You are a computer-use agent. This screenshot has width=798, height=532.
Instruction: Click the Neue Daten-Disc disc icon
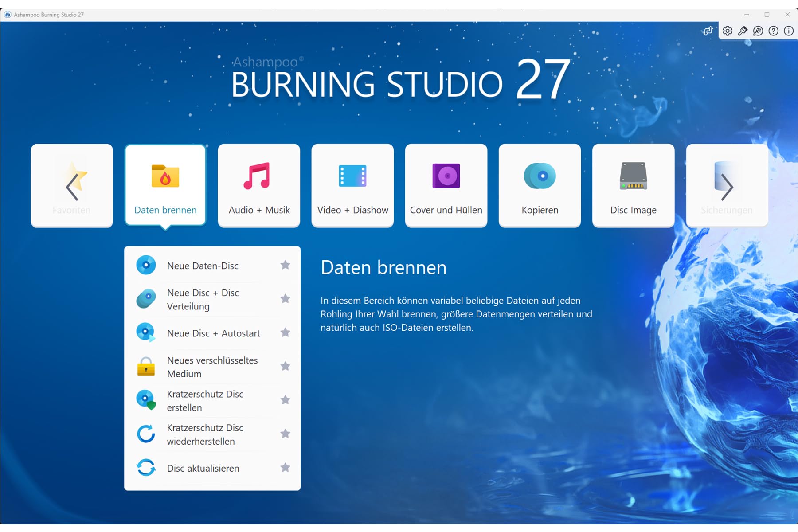tap(146, 265)
